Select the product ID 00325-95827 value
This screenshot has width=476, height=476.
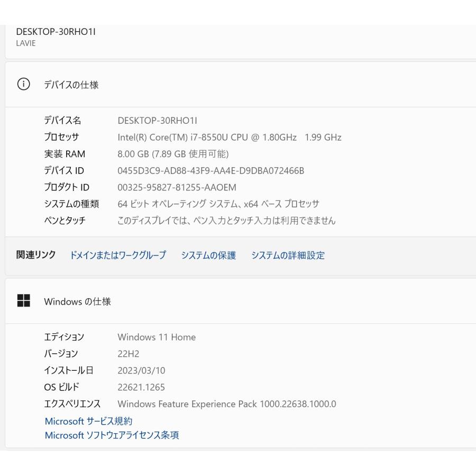coord(177,187)
